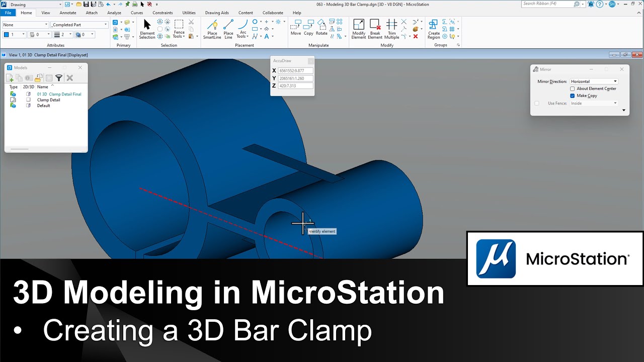
Task: Select the Trim Multiple tool
Action: pos(391,29)
